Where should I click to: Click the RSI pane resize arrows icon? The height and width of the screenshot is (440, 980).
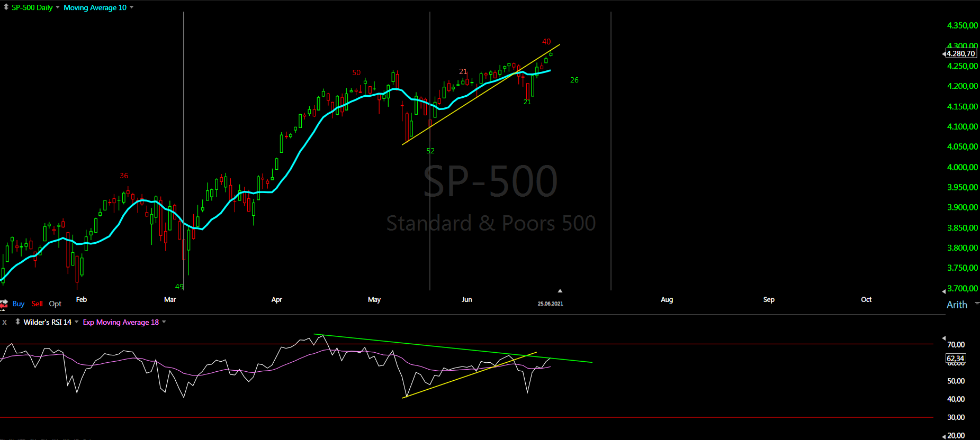pyautogui.click(x=17, y=322)
